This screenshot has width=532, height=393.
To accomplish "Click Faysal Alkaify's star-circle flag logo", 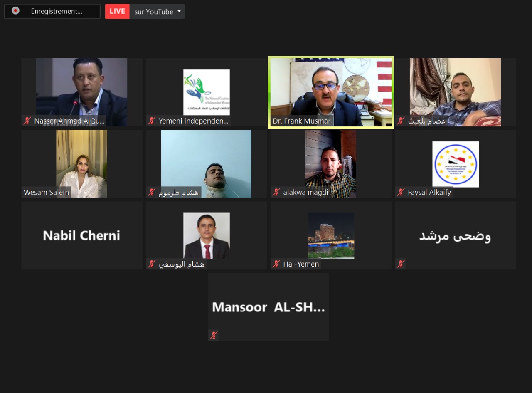I will pyautogui.click(x=456, y=164).
